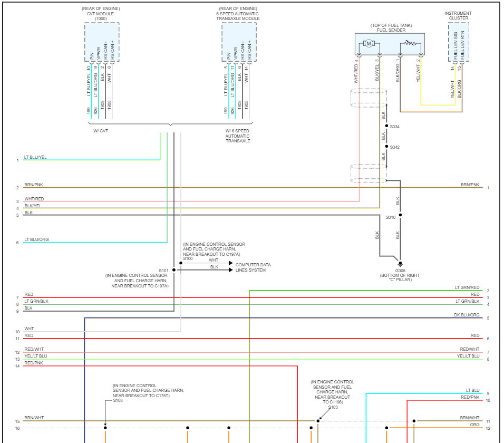Click the S101 splice label
Image resolution: width=504 pixels, height=443 pixels.
pyautogui.click(x=163, y=271)
